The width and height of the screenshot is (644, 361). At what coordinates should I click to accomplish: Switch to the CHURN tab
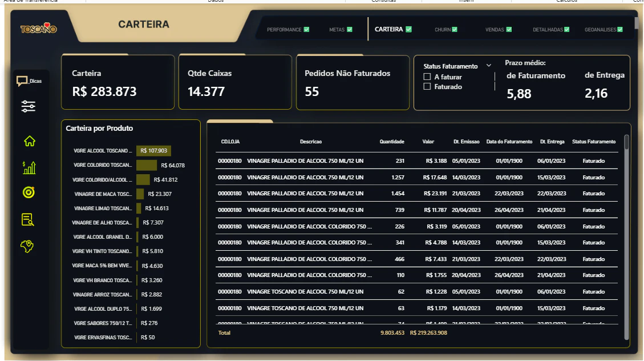click(x=443, y=30)
